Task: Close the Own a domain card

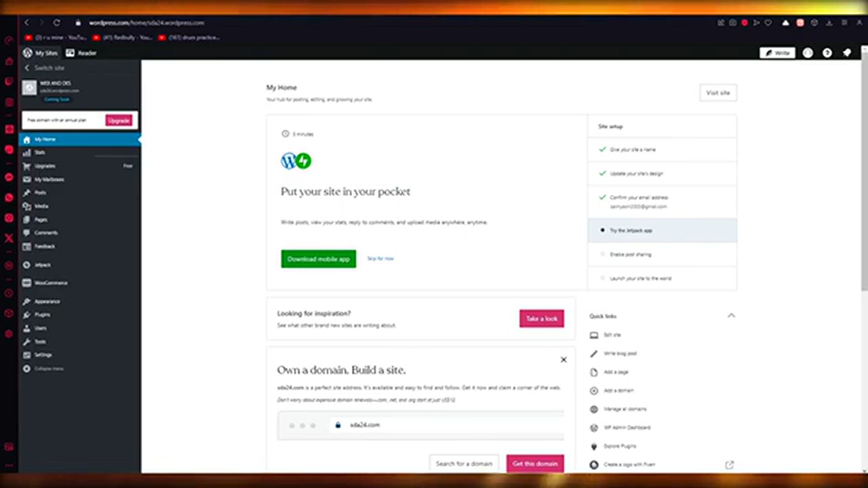Action: 563,360
